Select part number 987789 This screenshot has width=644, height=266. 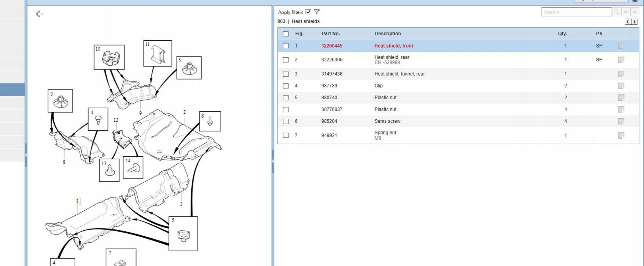[329, 86]
